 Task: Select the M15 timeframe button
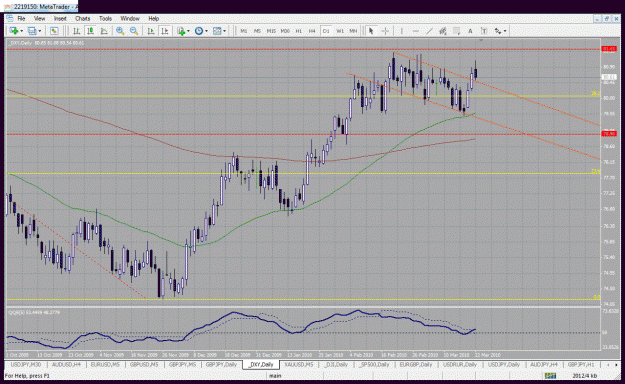(x=271, y=31)
